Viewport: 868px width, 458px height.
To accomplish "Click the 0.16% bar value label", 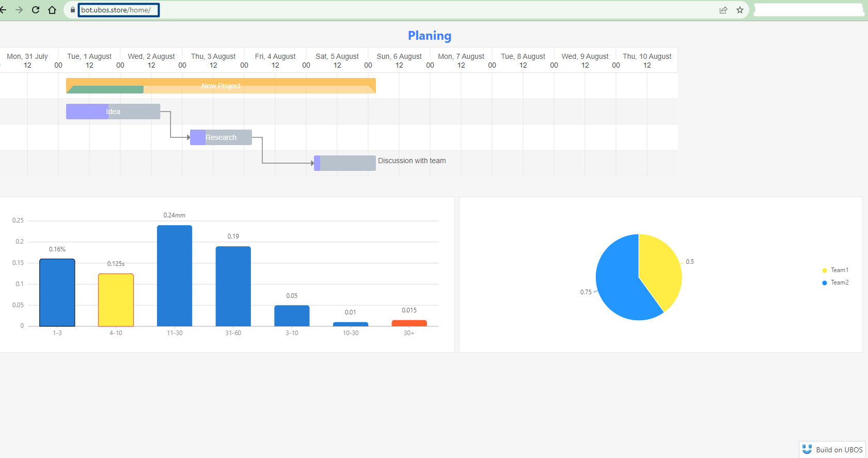I will (57, 249).
